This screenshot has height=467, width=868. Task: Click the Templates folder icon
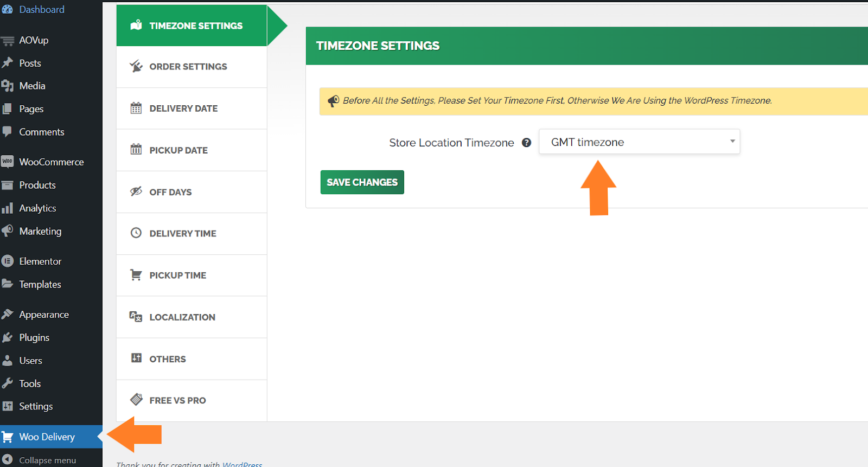tap(7, 284)
